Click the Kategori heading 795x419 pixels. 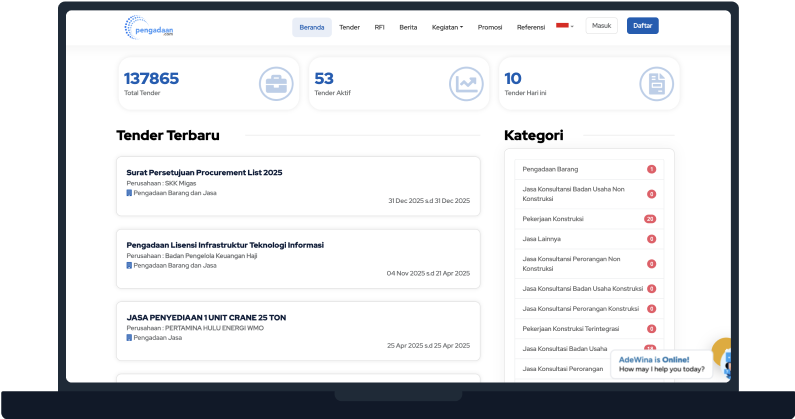tap(533, 135)
